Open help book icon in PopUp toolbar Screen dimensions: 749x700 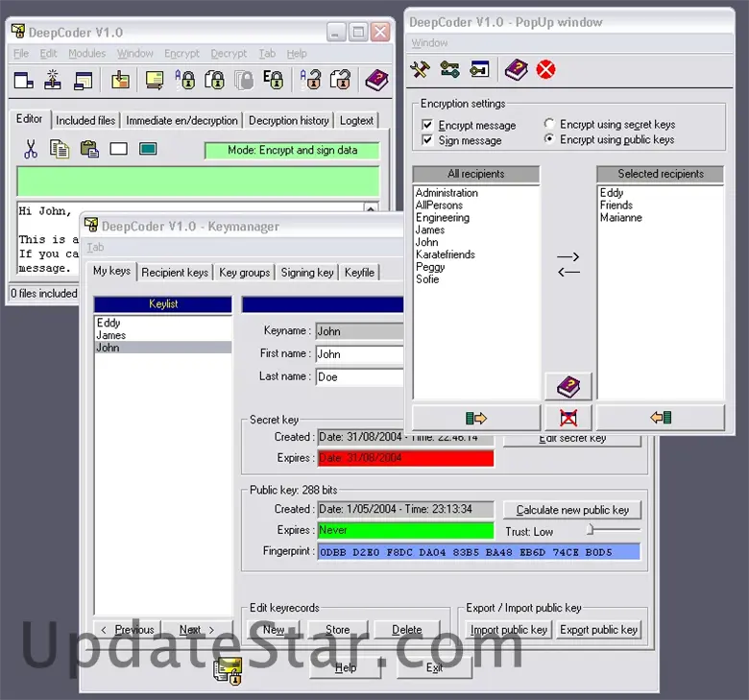tap(517, 70)
